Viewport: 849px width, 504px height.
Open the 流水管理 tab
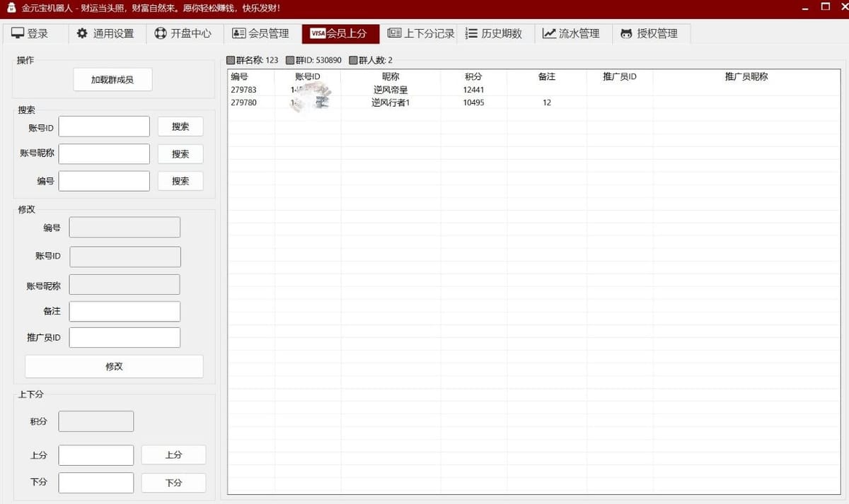[x=572, y=33]
